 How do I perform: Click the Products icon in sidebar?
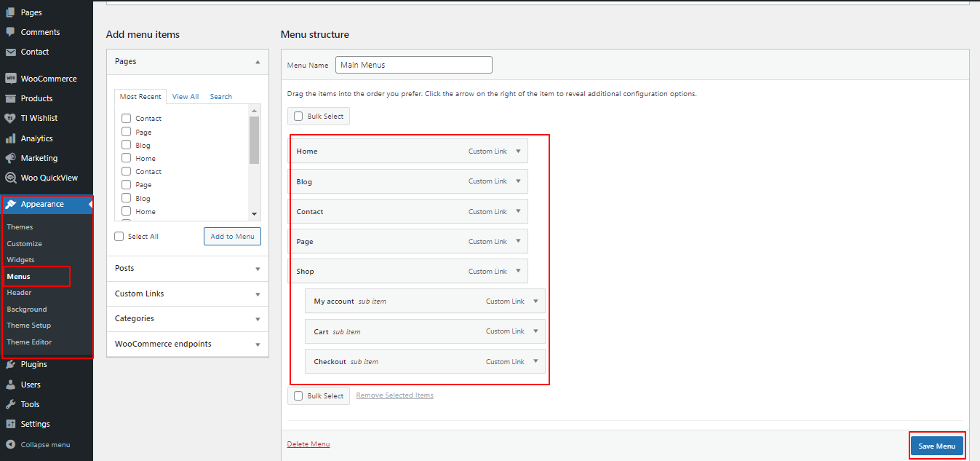[10, 98]
